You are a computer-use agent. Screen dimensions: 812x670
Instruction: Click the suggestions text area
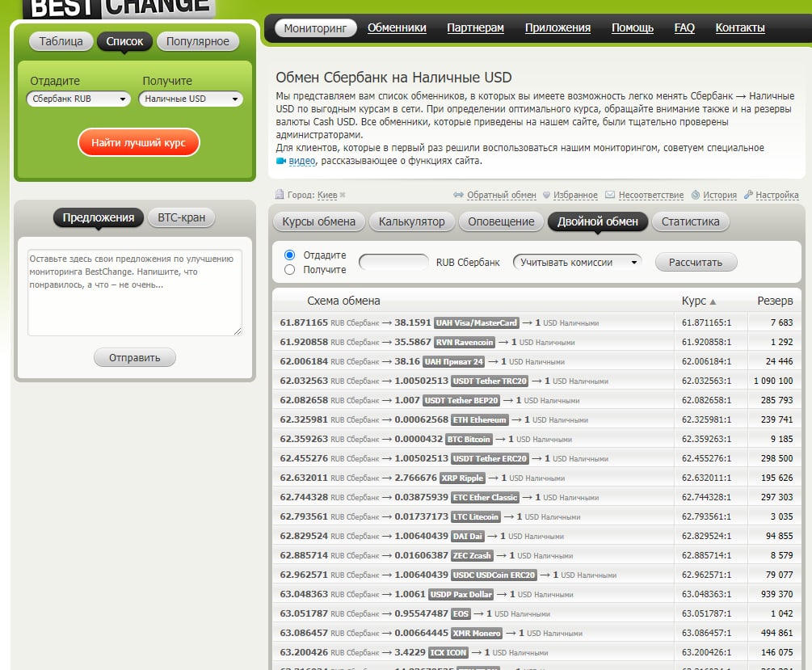click(x=135, y=293)
